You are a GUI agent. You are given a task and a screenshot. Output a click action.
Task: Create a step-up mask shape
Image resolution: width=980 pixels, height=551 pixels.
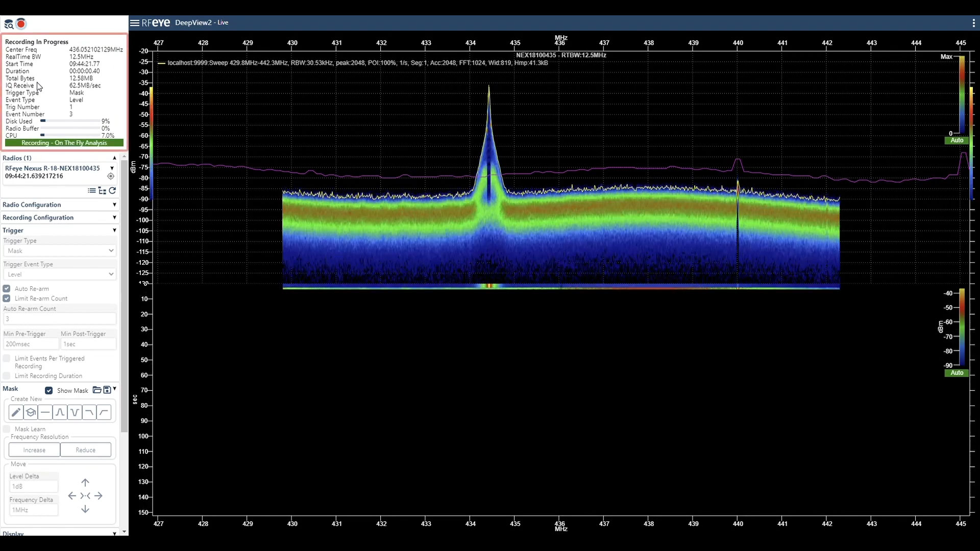[x=104, y=412]
